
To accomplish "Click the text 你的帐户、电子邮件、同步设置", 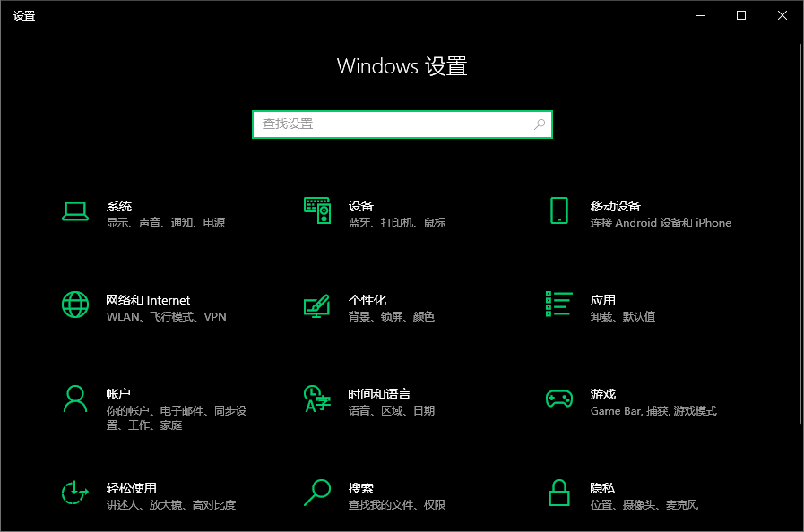I will [177, 417].
